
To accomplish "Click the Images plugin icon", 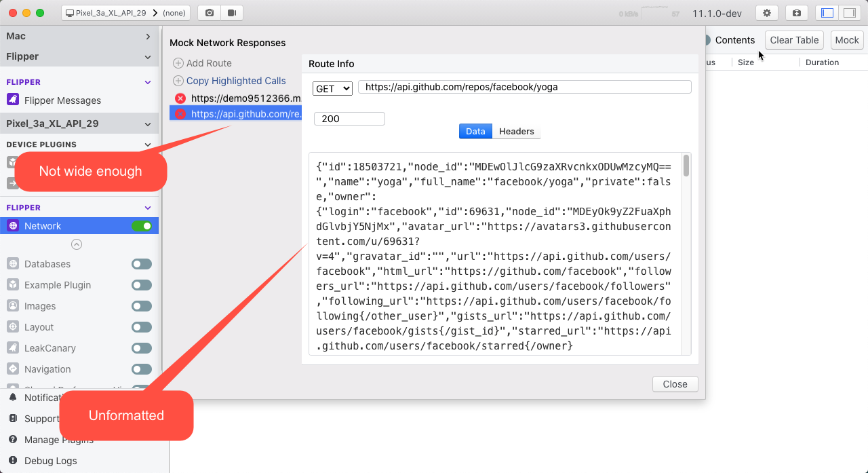I will (x=13, y=306).
